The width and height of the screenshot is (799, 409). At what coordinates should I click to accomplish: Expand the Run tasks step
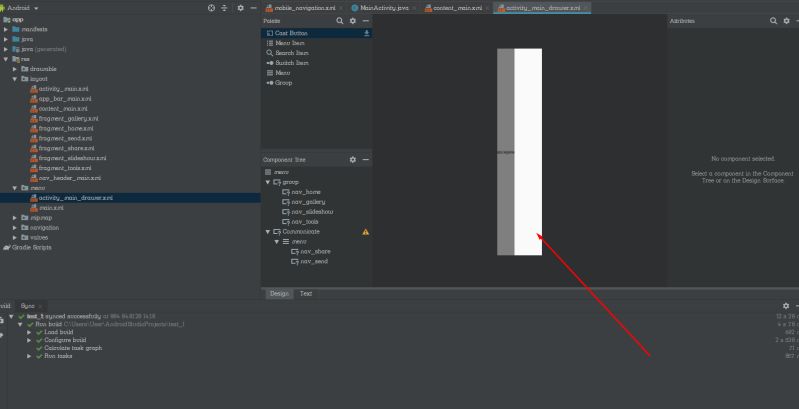(30, 356)
